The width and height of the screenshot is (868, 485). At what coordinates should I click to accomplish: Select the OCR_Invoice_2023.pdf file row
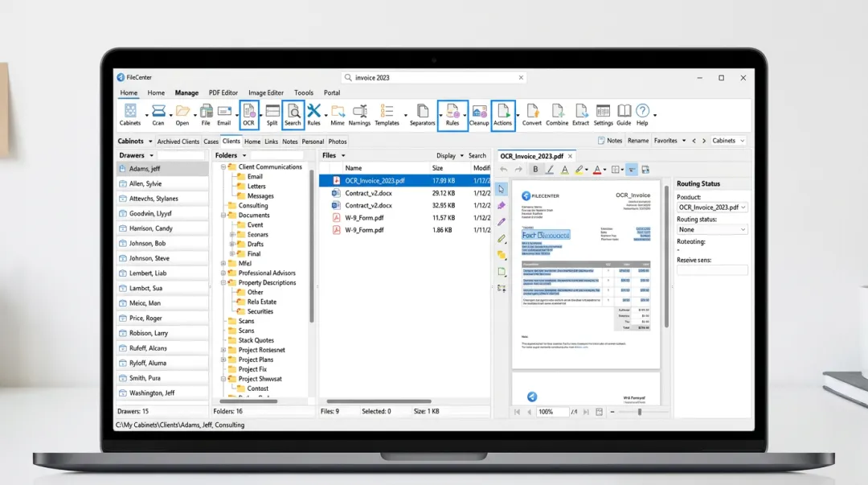404,181
